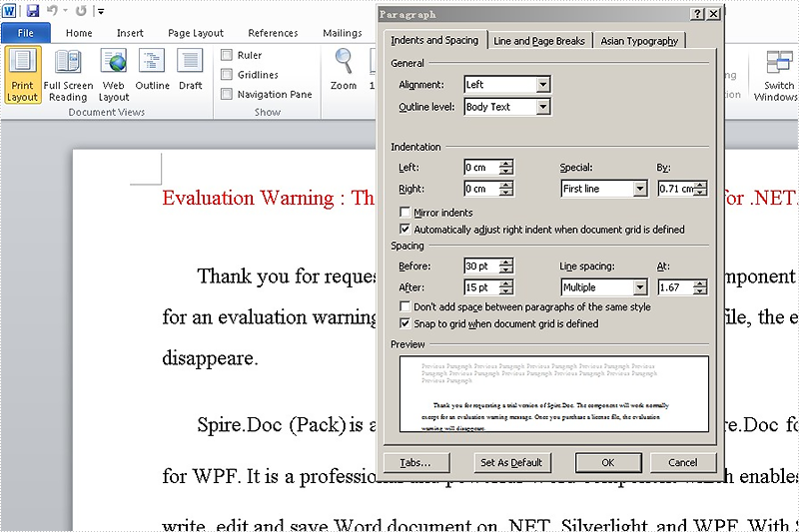Decrease the Right indent with down arrow
The width and height of the screenshot is (799, 532).
point(506,193)
